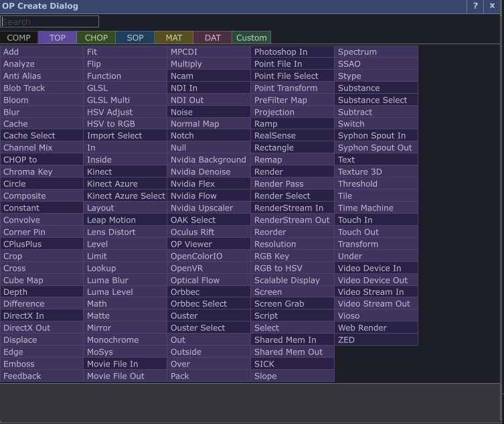Select the Optical Flow operator

tap(208, 280)
